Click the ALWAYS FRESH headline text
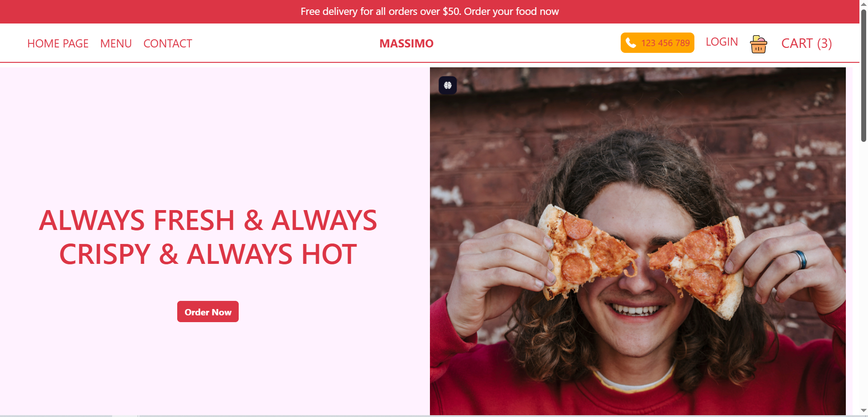The width and height of the screenshot is (868, 417). tap(208, 237)
